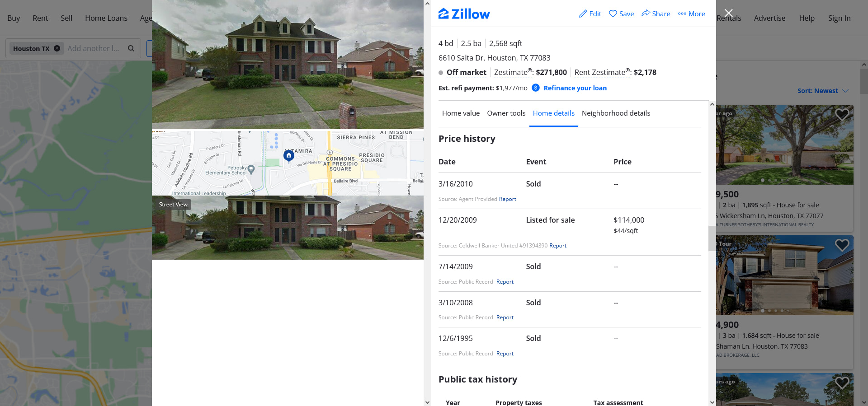
Task: Click the Refinance your loan link
Action: click(x=575, y=88)
